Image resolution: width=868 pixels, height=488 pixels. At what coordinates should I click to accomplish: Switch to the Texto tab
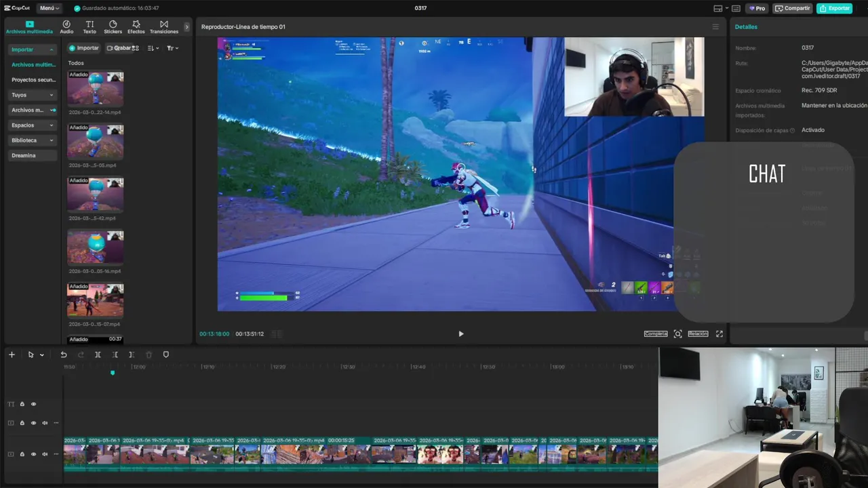pos(90,27)
